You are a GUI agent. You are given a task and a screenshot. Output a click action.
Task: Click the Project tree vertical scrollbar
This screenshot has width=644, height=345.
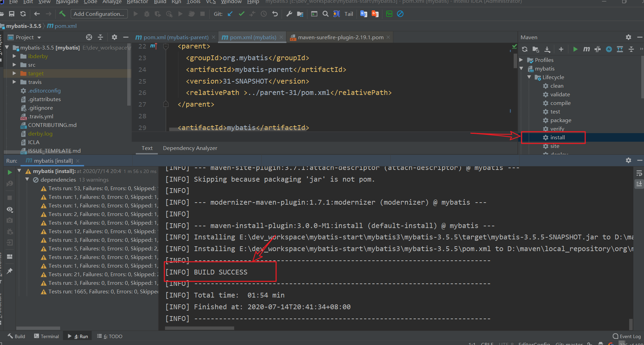pyautogui.click(x=129, y=74)
